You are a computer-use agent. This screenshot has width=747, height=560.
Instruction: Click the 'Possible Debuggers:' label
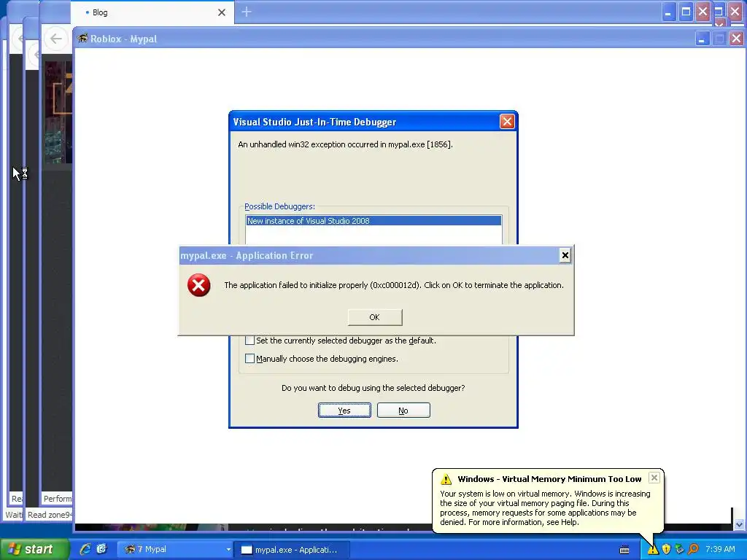click(279, 206)
